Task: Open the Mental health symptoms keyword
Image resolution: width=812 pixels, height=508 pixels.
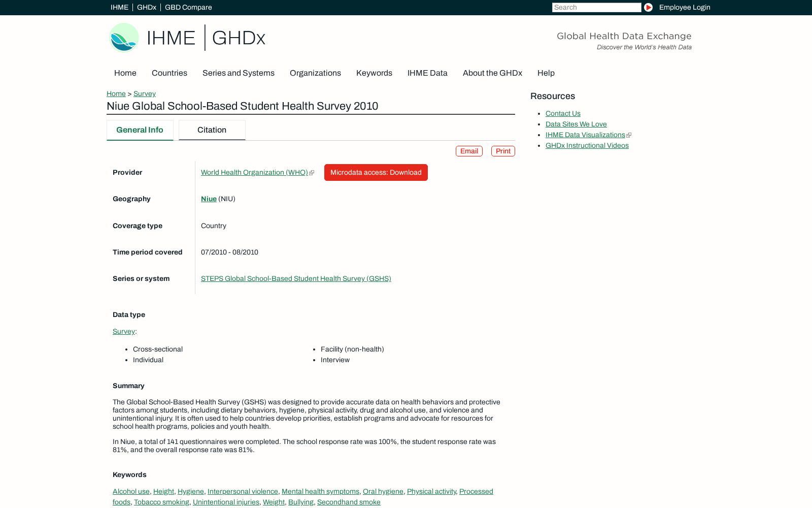Action: 320,492
